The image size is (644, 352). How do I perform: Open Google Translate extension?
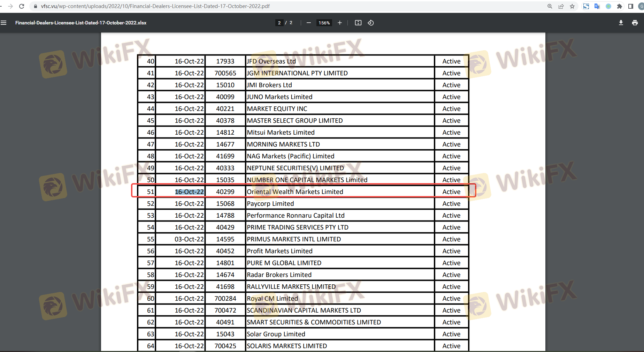597,6
